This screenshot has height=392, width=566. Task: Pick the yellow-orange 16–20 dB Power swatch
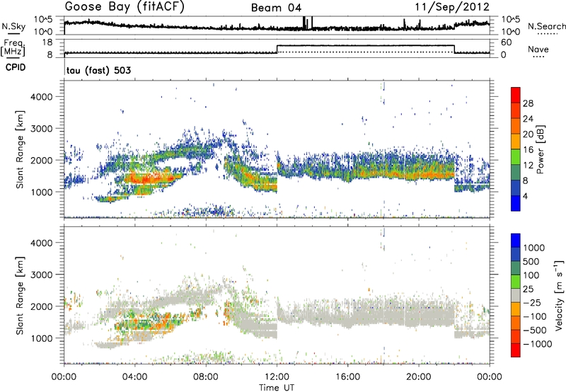point(516,142)
